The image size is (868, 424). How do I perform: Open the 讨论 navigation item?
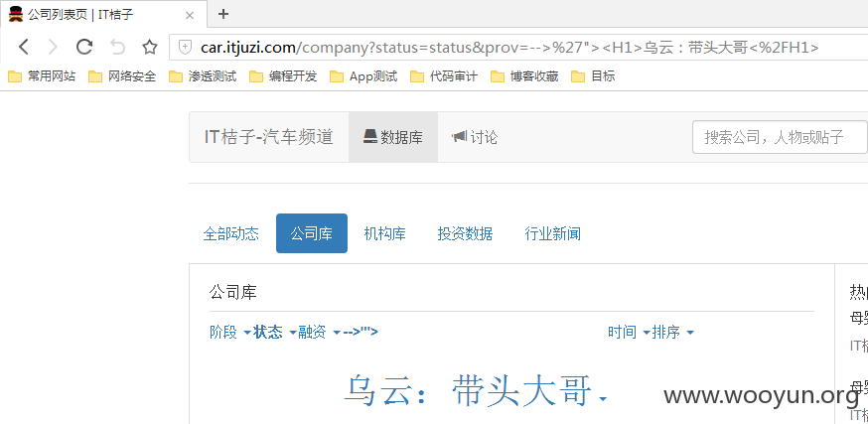tap(475, 137)
